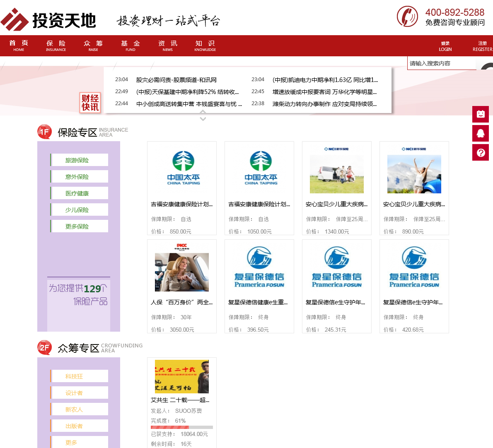Open the 资讯 NEWS menu
Viewport: 493px width, 448px height.
point(168,46)
